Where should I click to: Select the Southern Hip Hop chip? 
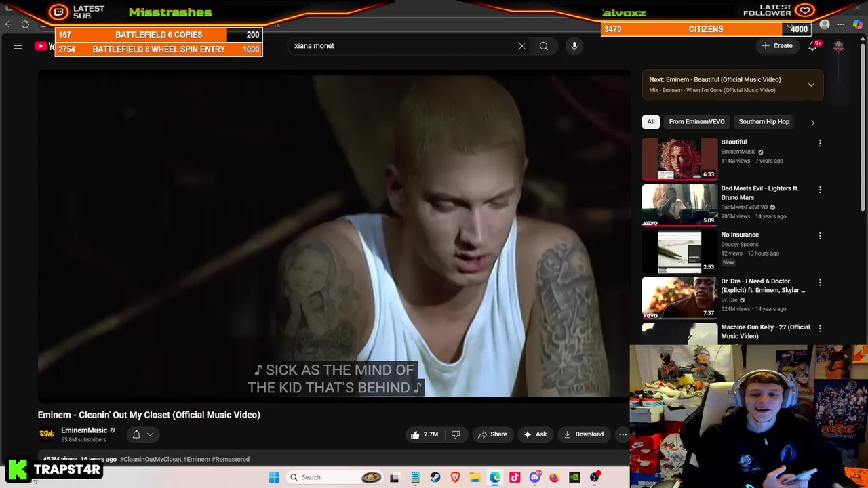pyautogui.click(x=764, y=121)
